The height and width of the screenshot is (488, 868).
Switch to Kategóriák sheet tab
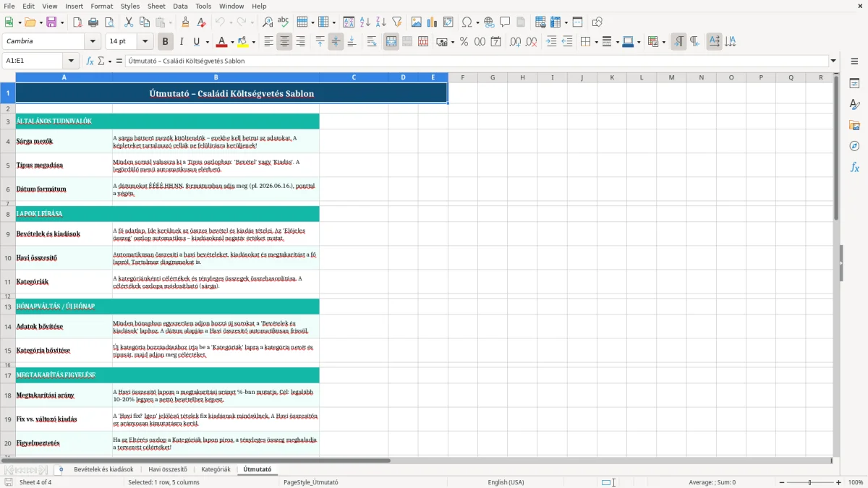[x=216, y=469]
